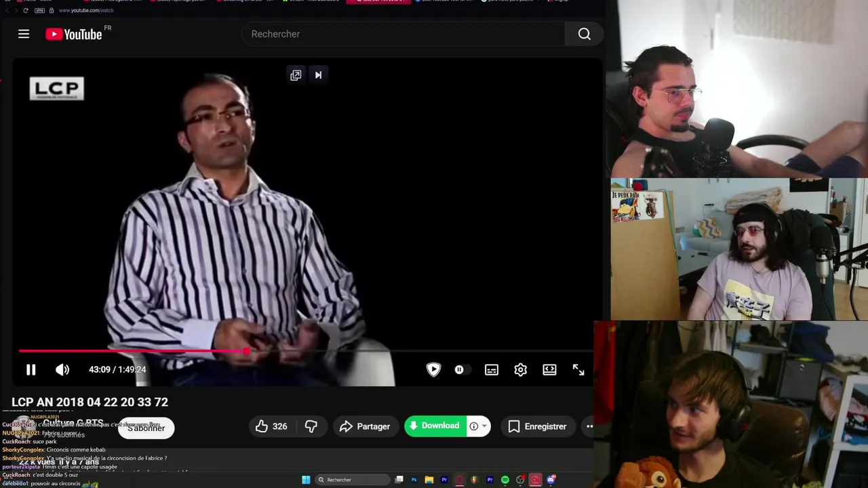The width and height of the screenshot is (868, 488).
Task: Click the youtube.com/watch address bar
Action: (86, 10)
